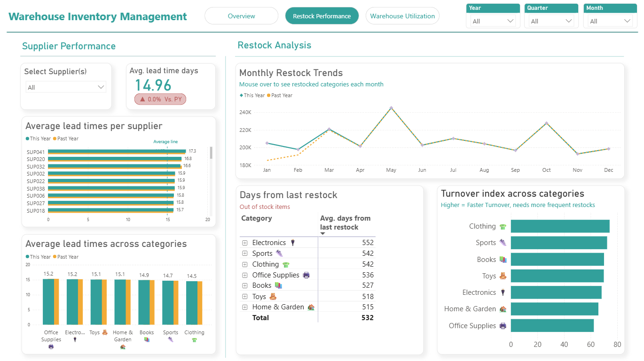
Task: Click the Office Supplies printer icon in turnover chart
Action: [x=503, y=326]
